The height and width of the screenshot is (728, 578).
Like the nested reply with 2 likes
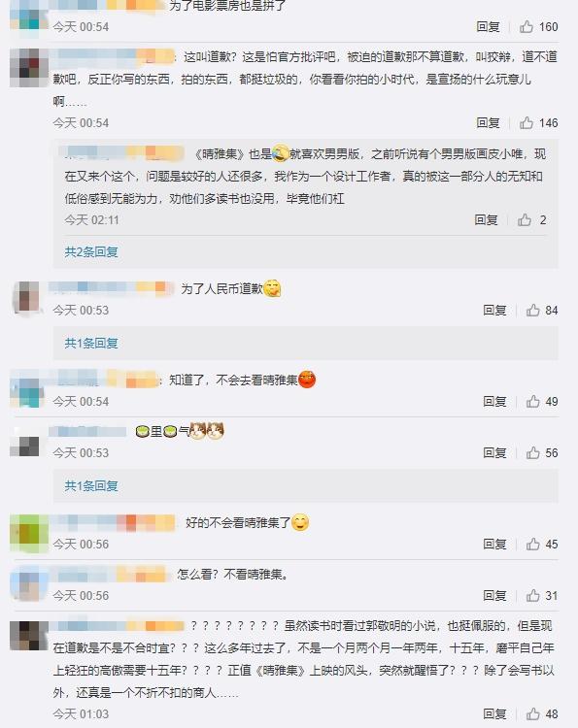click(x=525, y=219)
